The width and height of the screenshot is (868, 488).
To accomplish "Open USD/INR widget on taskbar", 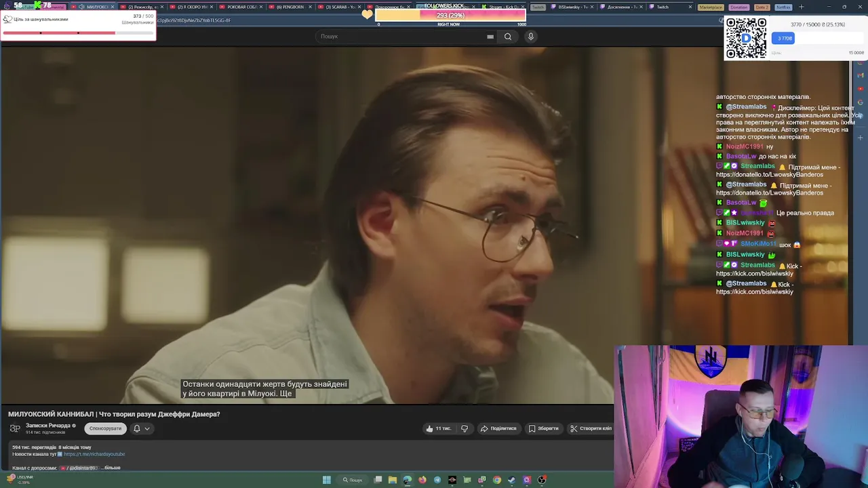I will 18,479.
